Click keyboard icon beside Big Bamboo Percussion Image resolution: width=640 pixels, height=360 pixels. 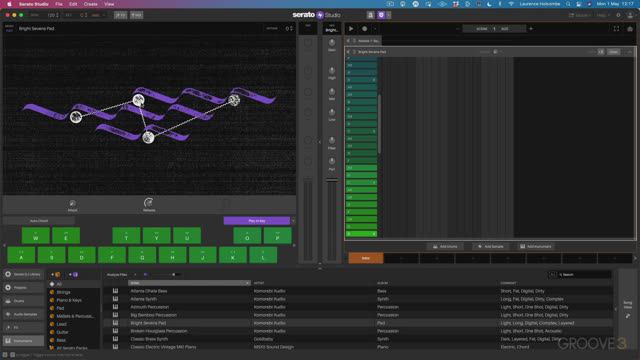116,315
